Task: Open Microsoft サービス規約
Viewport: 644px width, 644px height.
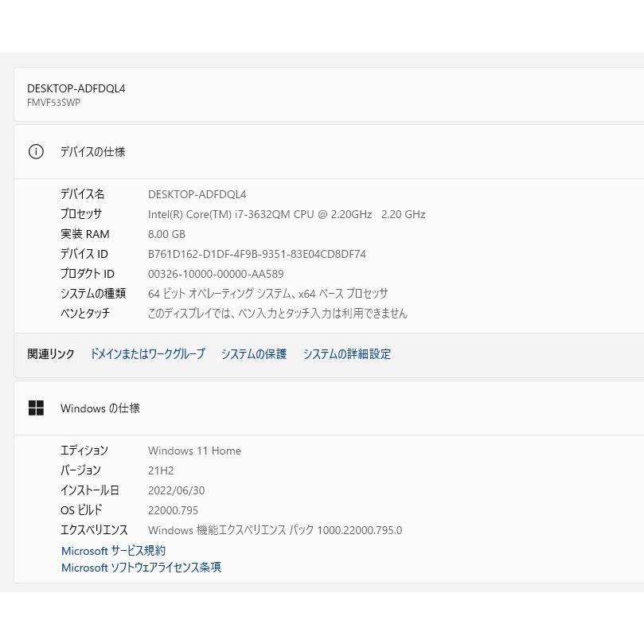Action: (x=113, y=550)
